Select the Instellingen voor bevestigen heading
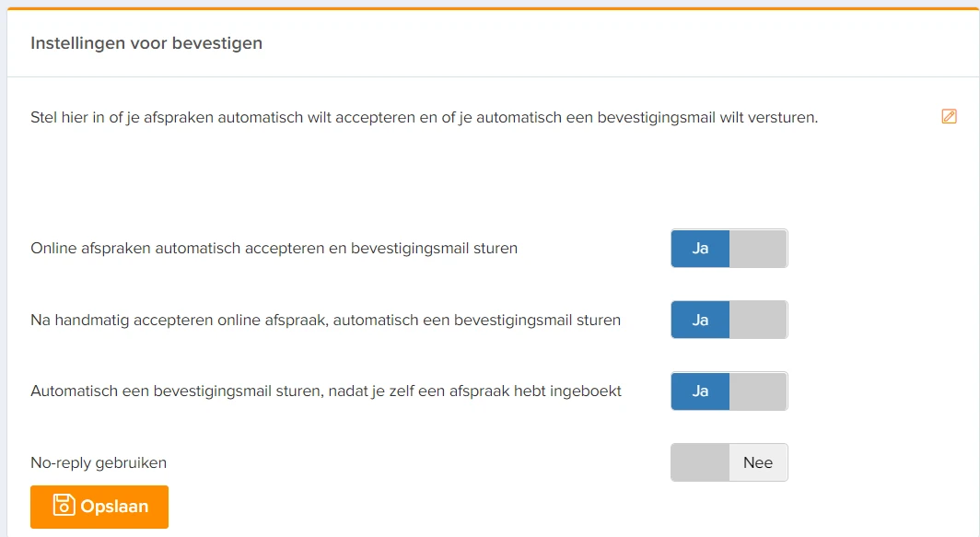The image size is (980, 537). [x=146, y=43]
